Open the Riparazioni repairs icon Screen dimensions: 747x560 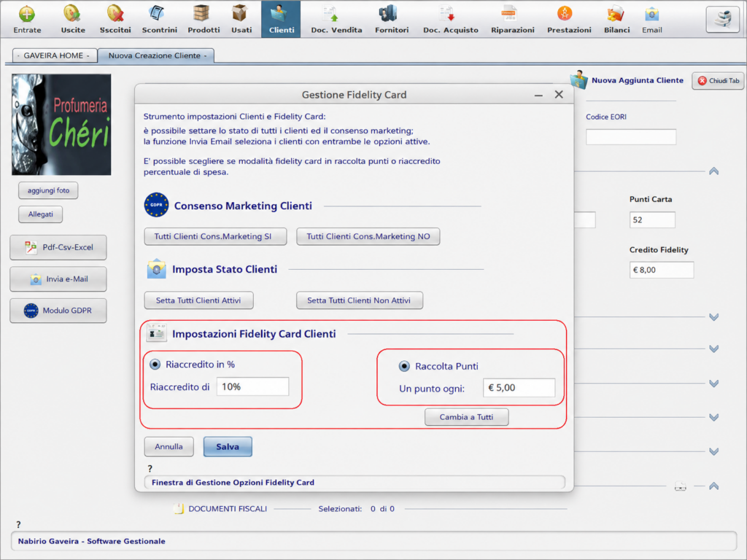coord(513,19)
